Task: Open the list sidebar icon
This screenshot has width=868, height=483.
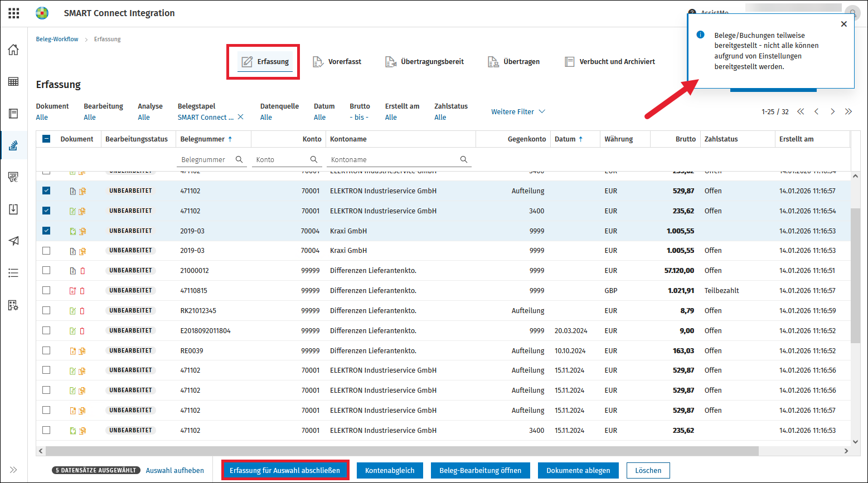Action: click(13, 273)
